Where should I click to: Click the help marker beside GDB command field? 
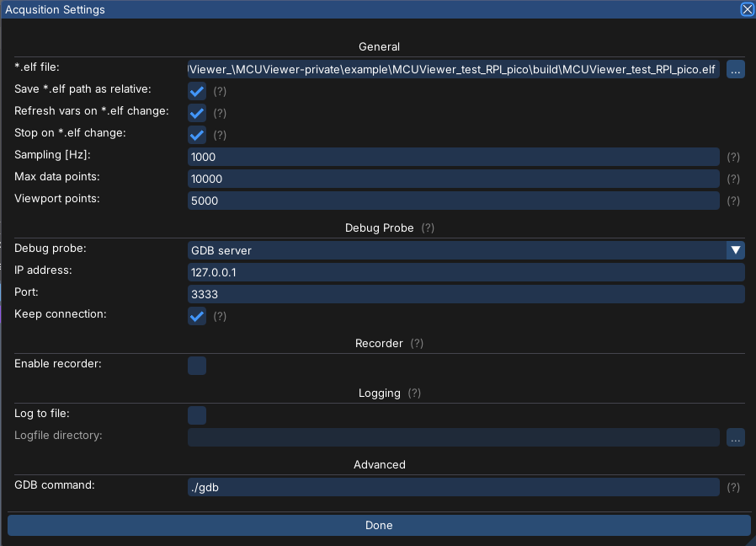coord(733,487)
